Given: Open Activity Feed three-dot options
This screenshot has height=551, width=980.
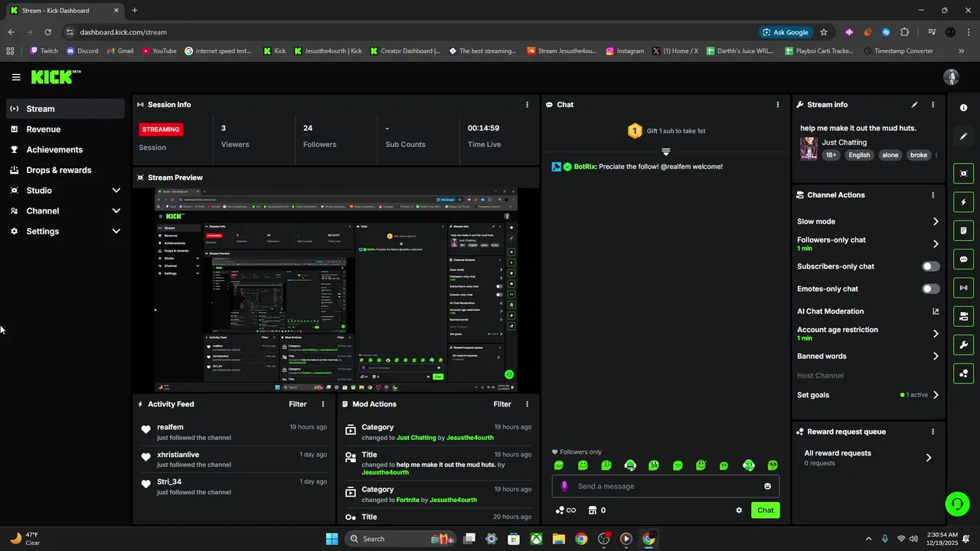Looking at the screenshot, I should click(x=322, y=404).
